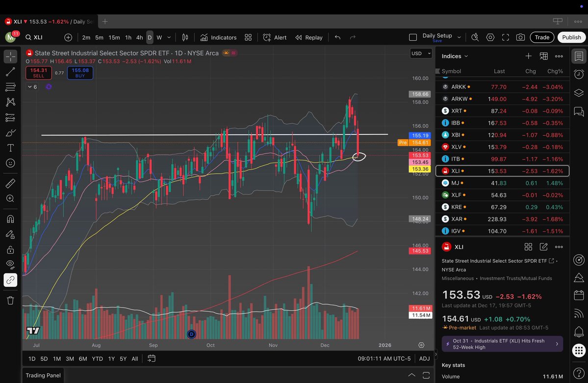Select the text annotation tool

point(10,148)
